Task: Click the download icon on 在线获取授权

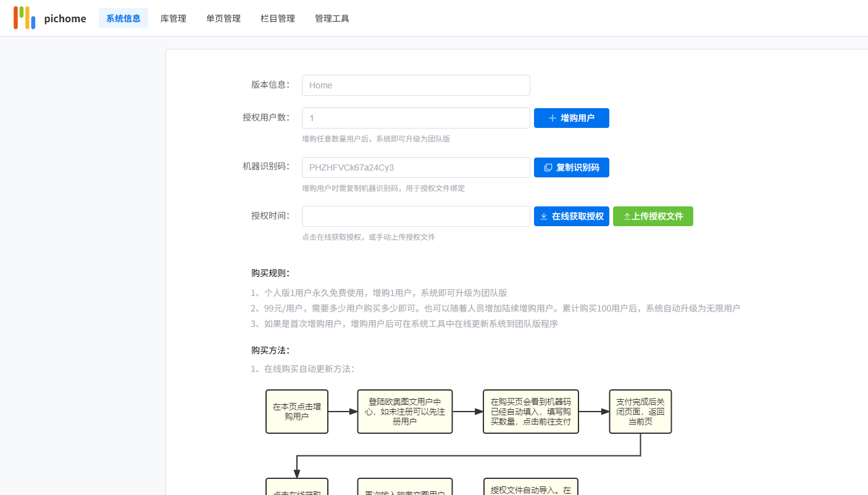Action: point(544,216)
